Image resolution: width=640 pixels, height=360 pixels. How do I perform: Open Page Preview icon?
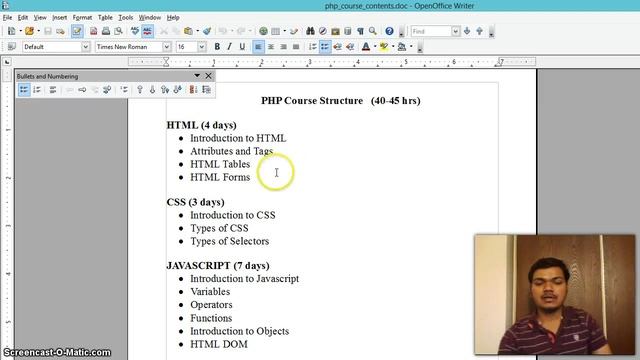point(118,31)
